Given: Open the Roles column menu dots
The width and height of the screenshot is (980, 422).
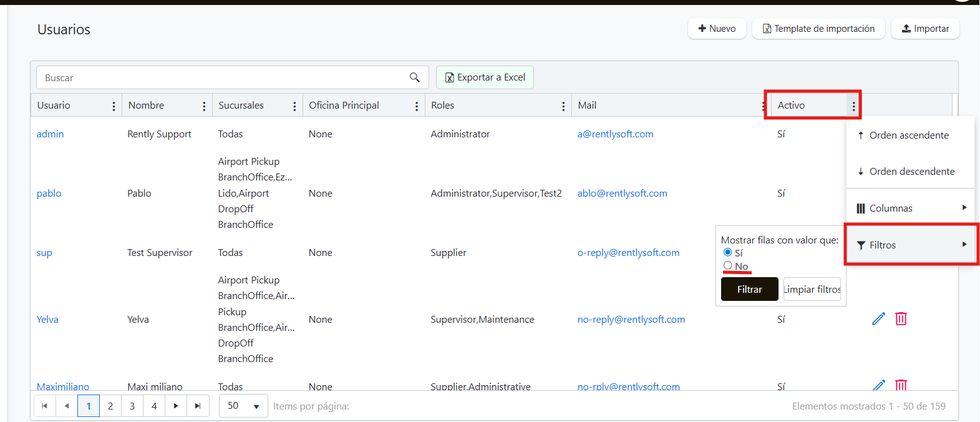Looking at the screenshot, I should [x=563, y=106].
